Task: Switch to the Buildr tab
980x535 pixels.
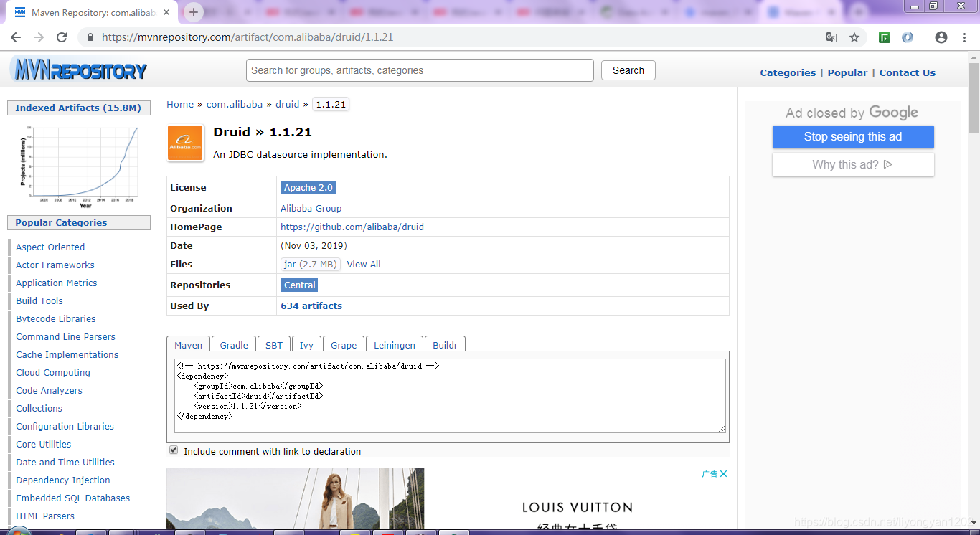Action: (445, 344)
